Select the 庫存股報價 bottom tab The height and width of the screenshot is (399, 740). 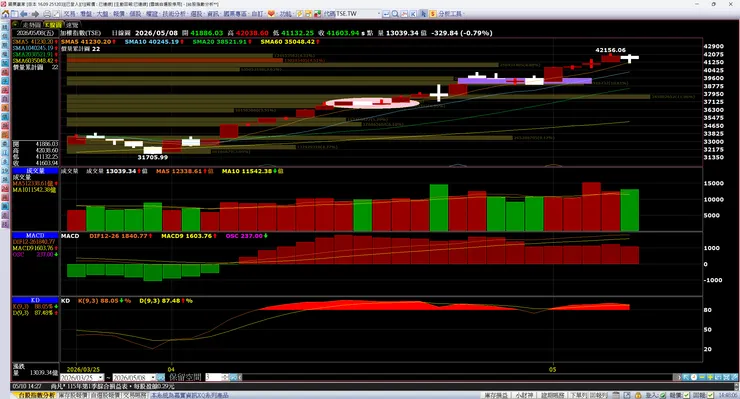[x=73, y=395]
